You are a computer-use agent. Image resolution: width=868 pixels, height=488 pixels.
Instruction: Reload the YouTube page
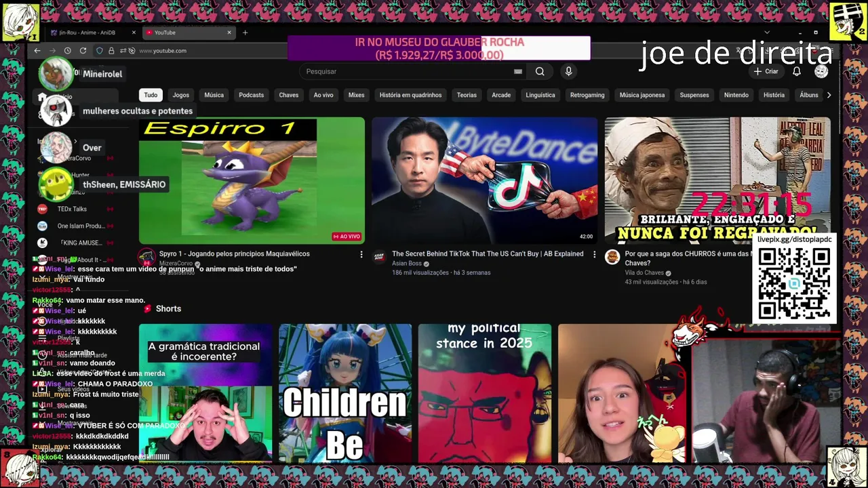(83, 51)
